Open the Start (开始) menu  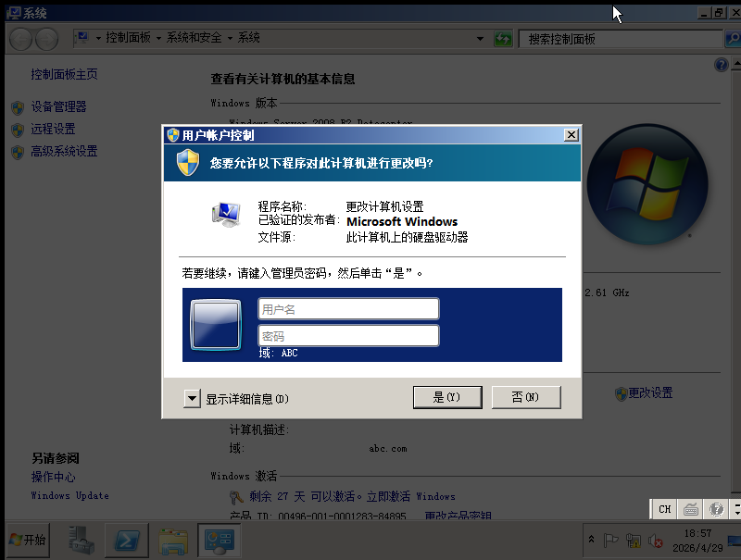pos(29,540)
